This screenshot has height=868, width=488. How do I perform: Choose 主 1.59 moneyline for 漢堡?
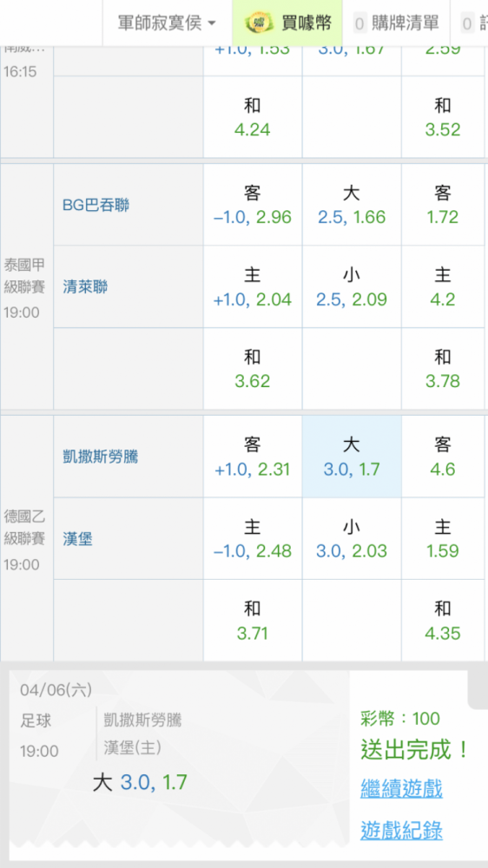pos(443,539)
